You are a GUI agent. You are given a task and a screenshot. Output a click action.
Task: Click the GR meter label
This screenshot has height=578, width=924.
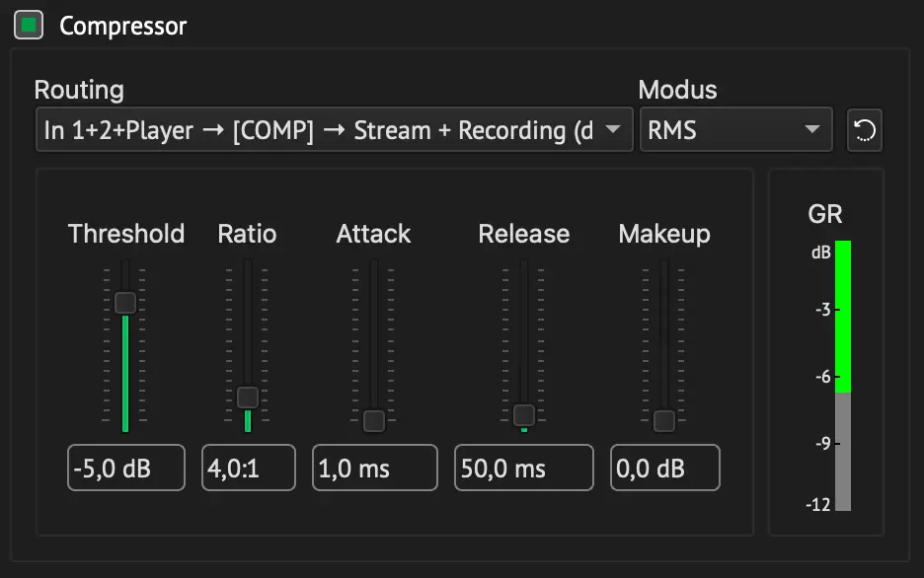point(825,214)
